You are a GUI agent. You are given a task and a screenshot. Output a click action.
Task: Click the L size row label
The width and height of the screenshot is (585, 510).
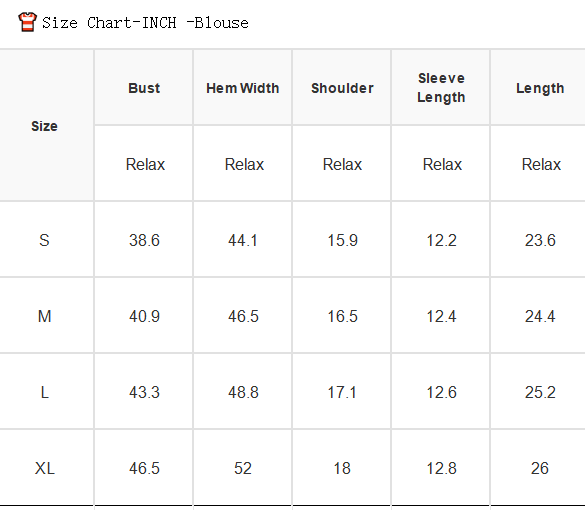click(x=44, y=392)
